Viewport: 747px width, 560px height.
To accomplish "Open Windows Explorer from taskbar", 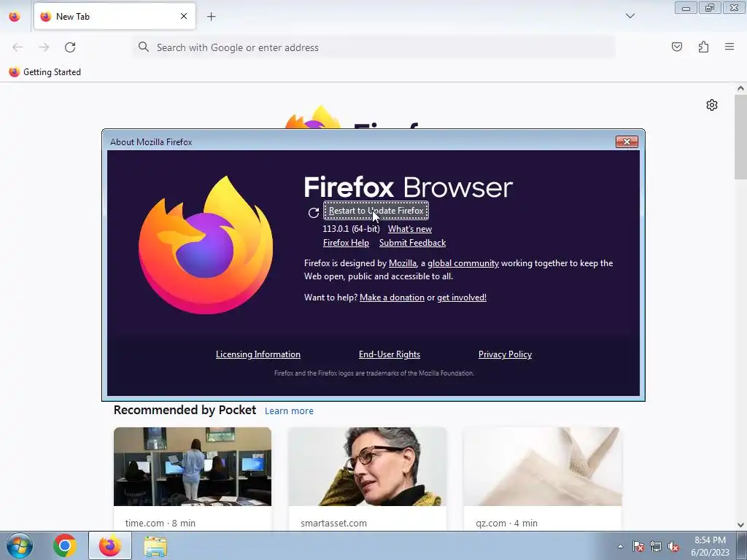I will (155, 547).
